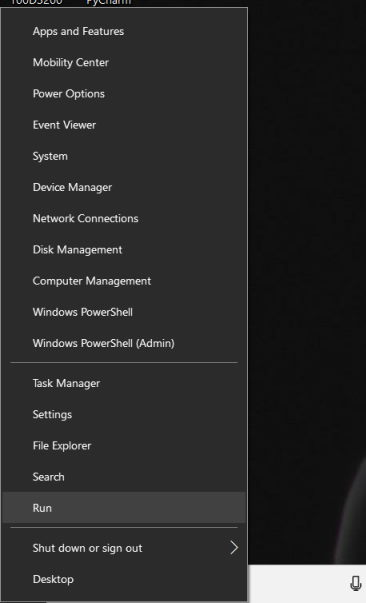Launch Computer Management
The width and height of the screenshot is (366, 603).
124,281
